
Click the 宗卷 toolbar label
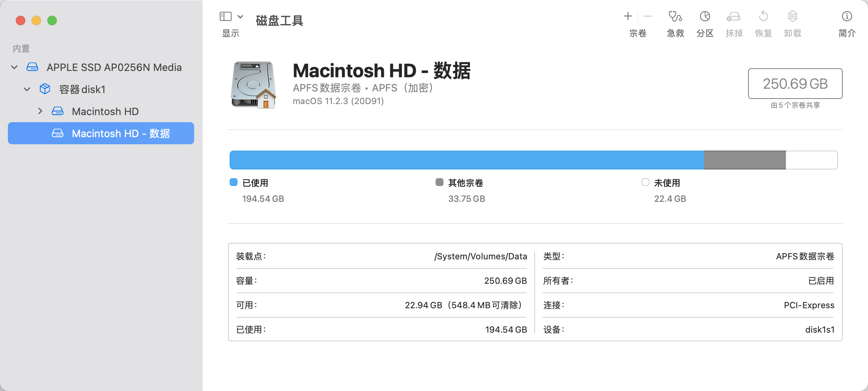[x=638, y=34]
